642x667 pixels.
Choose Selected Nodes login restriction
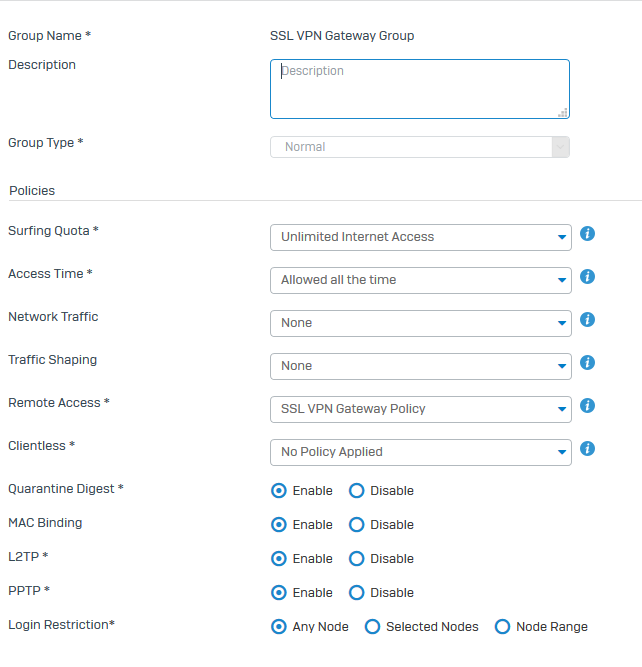(372, 627)
